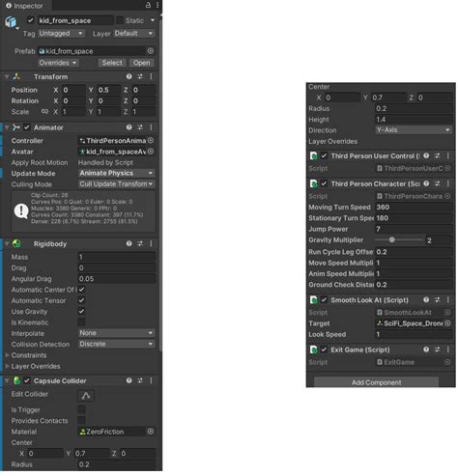Image resolution: width=458 pixels, height=476 pixels.
Task: Disable the Animator component checkbox
Action: [x=27, y=127]
